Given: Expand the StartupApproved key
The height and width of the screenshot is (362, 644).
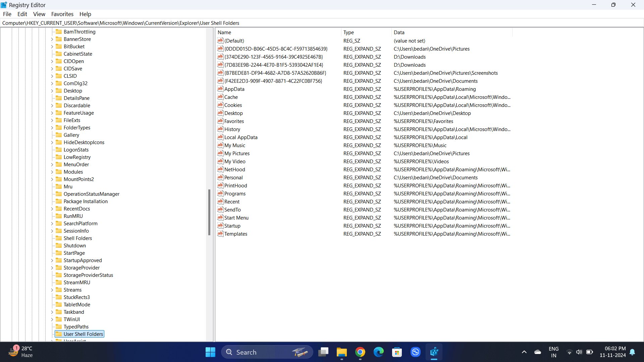Looking at the screenshot, I should 52,260.
